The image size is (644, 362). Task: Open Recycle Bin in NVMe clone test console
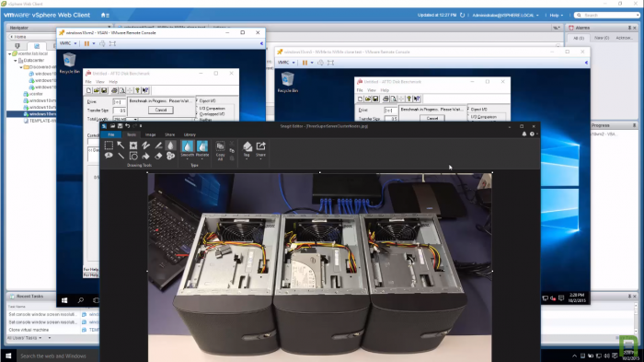[x=287, y=82]
